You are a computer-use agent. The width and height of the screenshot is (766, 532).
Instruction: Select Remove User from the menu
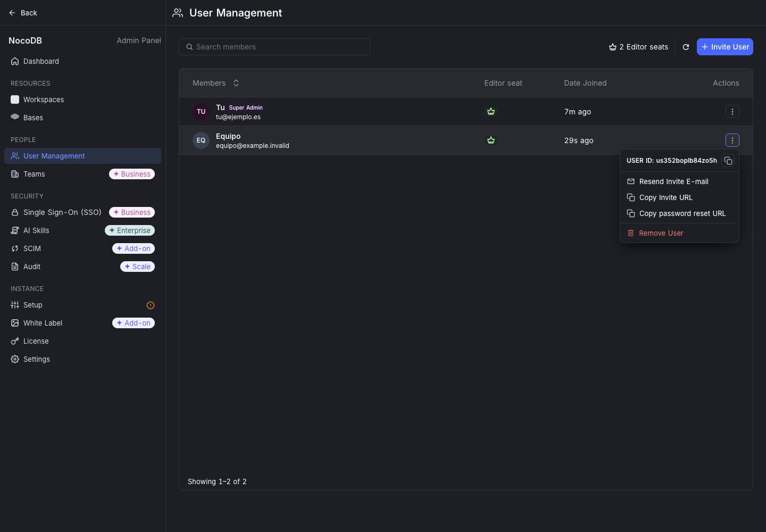pos(679,233)
